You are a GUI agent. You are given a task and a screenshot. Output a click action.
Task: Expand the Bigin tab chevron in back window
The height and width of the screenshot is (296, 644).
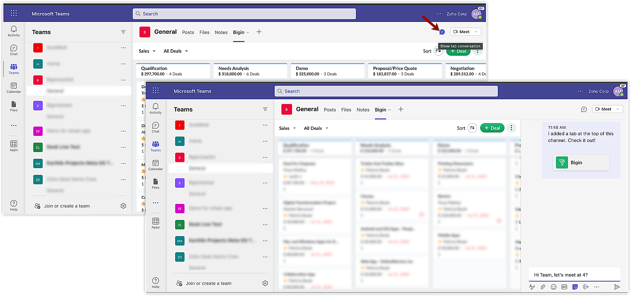[x=248, y=33]
